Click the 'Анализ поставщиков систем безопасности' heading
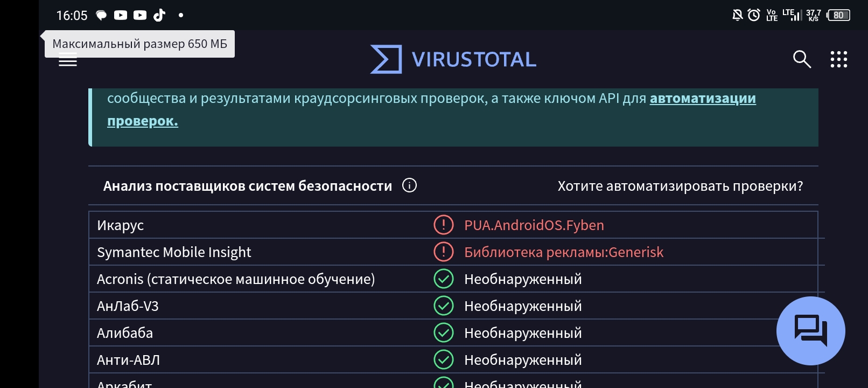868x388 pixels. point(248,186)
